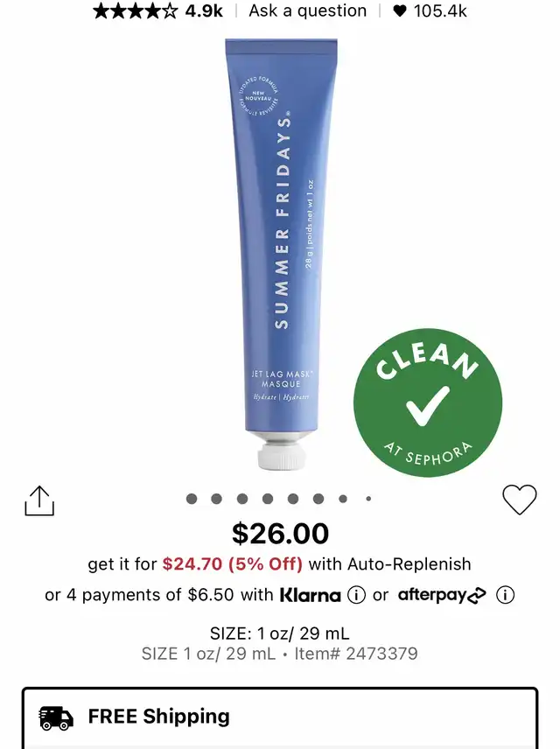Go to the sixth carousel dot

tap(318, 499)
